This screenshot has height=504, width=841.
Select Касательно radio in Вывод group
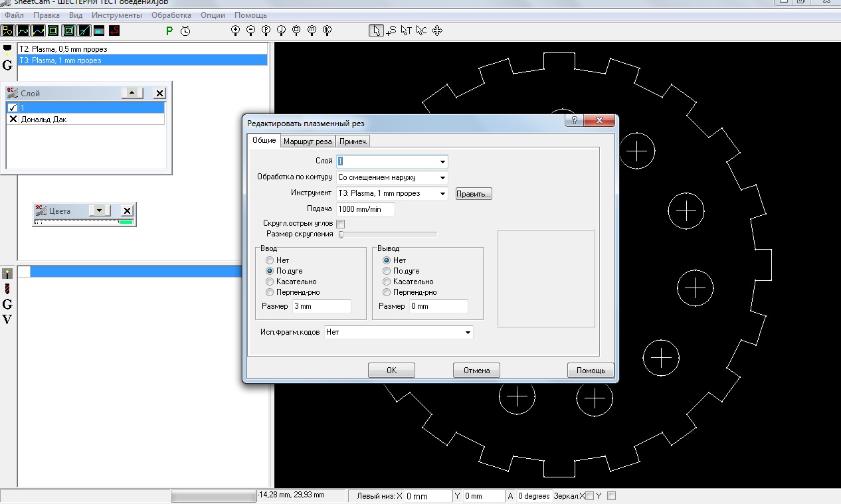387,282
